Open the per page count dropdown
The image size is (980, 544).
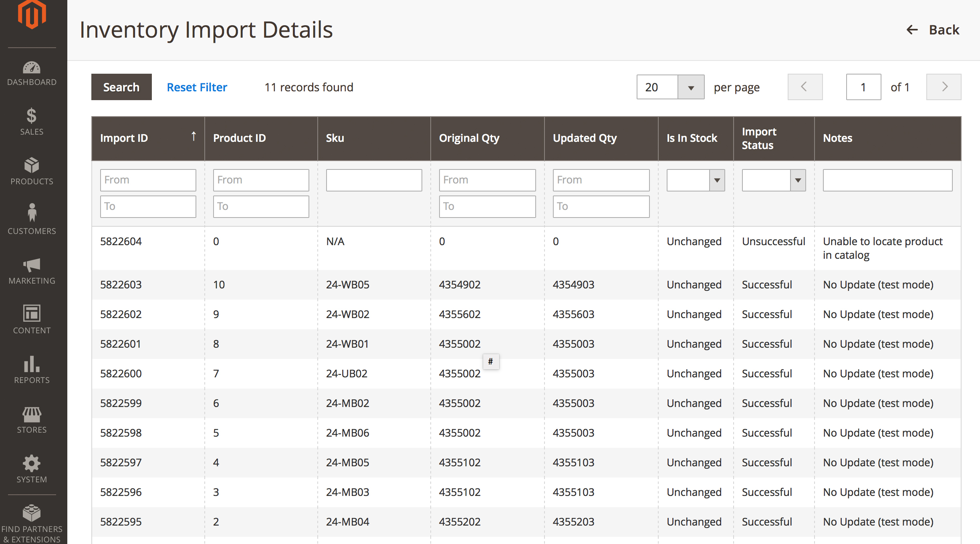point(691,87)
